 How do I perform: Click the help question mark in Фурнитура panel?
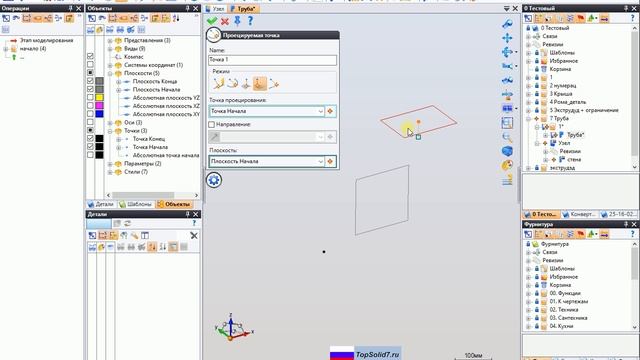click(x=633, y=234)
